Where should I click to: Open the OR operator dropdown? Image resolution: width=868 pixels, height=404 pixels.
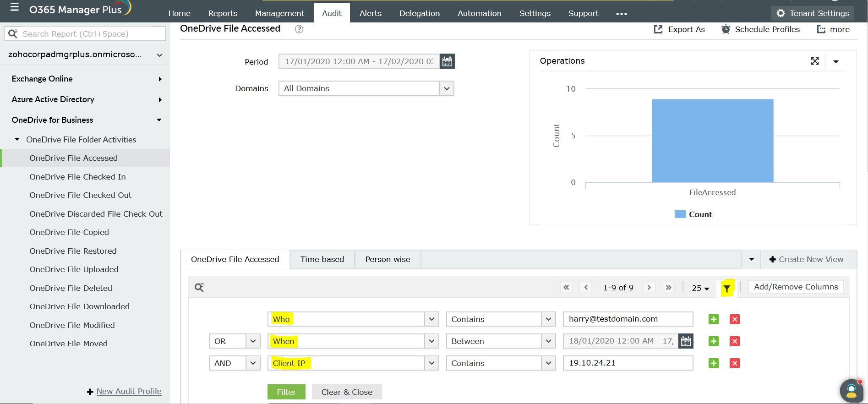click(x=253, y=341)
